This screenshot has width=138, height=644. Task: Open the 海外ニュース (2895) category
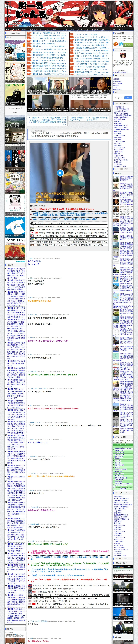(x=121, y=127)
